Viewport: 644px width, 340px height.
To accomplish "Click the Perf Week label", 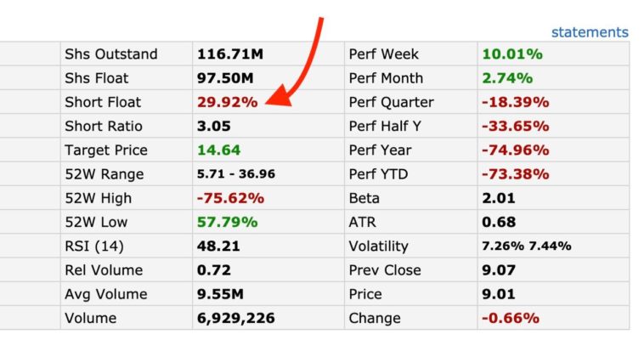I will [x=383, y=54].
